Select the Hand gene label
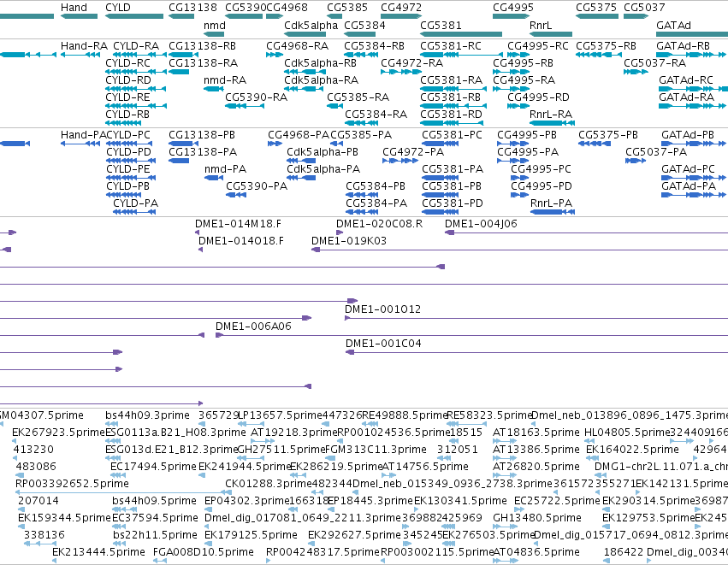728x565 pixels. click(74, 8)
